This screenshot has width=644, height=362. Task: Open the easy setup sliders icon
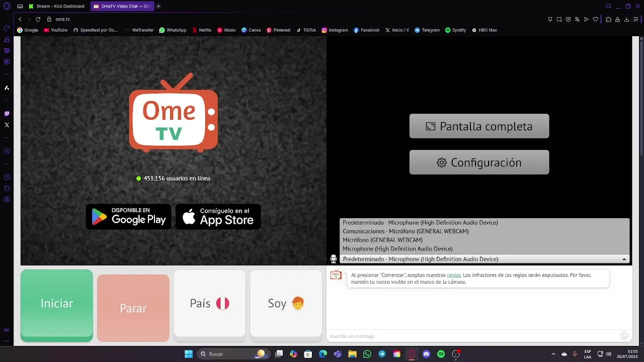coord(635,19)
